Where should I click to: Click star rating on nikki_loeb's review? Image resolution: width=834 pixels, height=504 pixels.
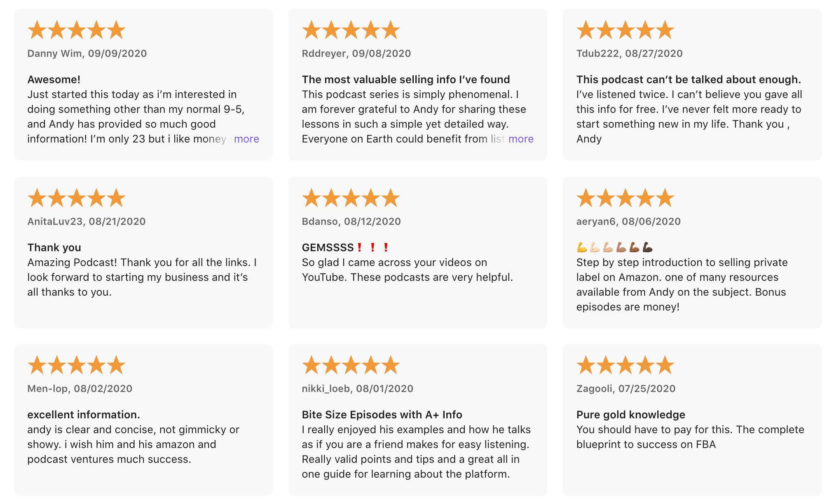(x=351, y=365)
